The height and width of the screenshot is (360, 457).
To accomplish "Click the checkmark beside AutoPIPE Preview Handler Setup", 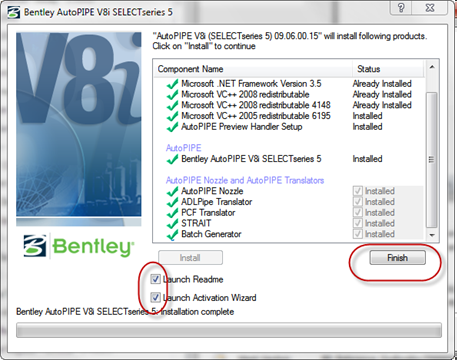I will 172,127.
